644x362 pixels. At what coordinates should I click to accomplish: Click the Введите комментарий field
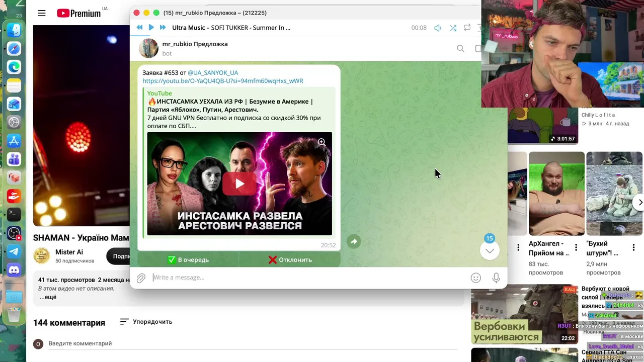click(x=253, y=344)
